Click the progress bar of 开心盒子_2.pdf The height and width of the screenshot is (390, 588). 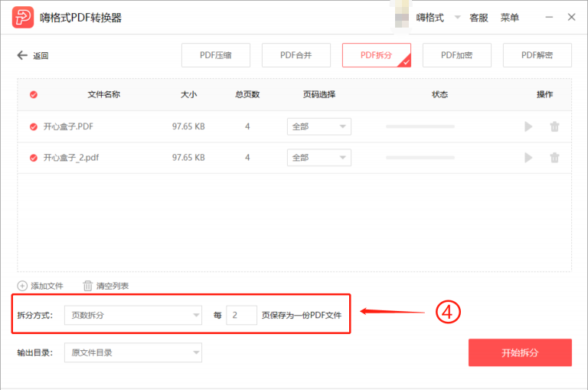coord(420,158)
